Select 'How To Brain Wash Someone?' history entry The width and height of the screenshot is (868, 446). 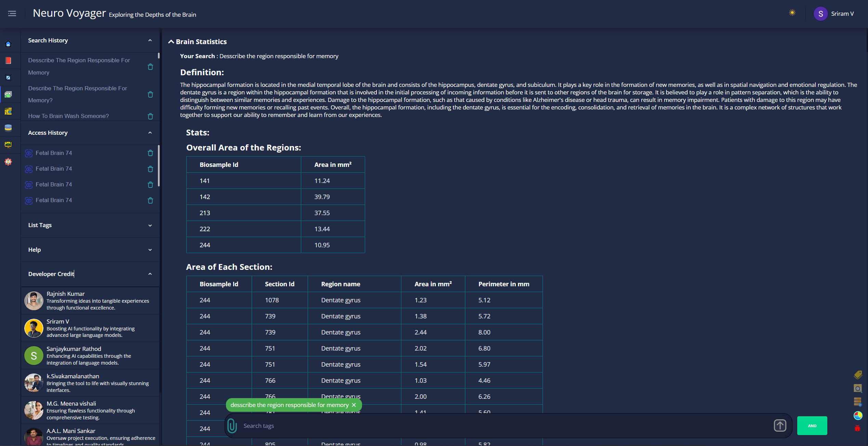(68, 116)
